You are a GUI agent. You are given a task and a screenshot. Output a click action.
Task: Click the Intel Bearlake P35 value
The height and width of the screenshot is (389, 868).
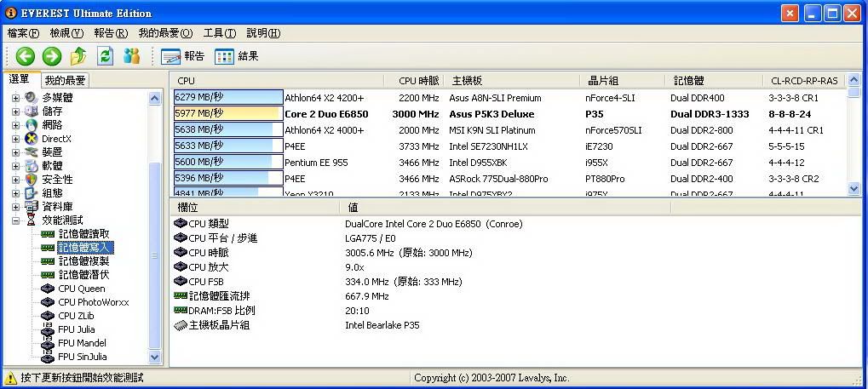[382, 325]
